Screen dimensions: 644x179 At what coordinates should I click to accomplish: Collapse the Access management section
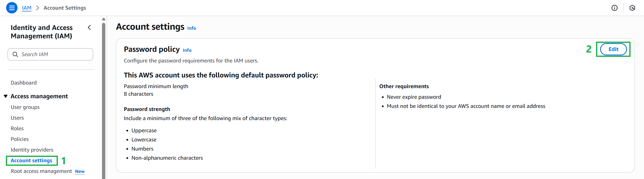[x=5, y=96]
